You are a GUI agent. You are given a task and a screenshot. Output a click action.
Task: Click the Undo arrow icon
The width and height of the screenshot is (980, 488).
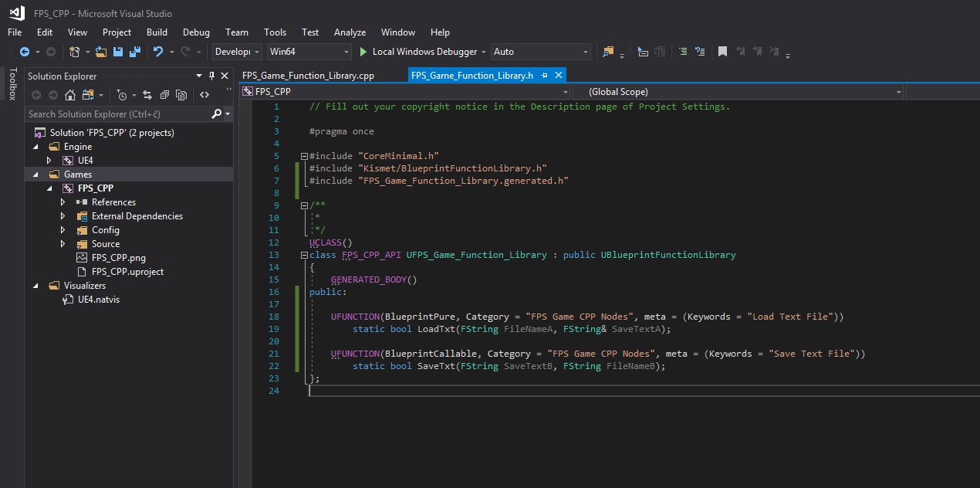point(158,52)
